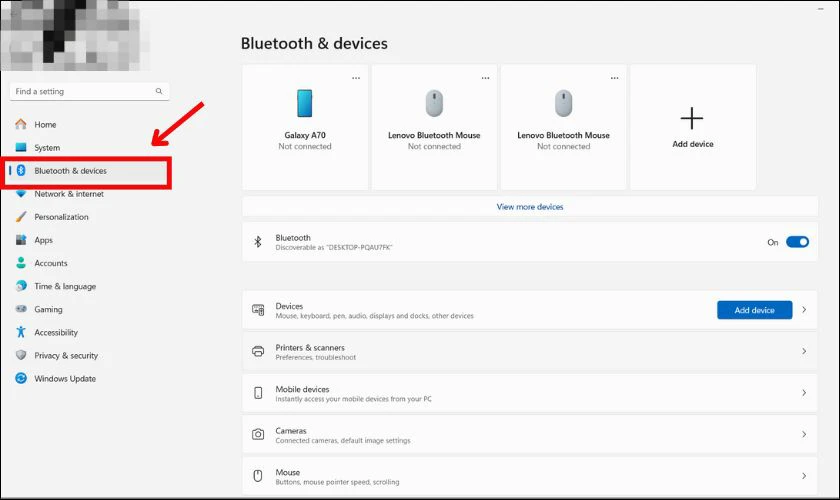
Task: Expand the Devices row chevron
Action: click(804, 310)
